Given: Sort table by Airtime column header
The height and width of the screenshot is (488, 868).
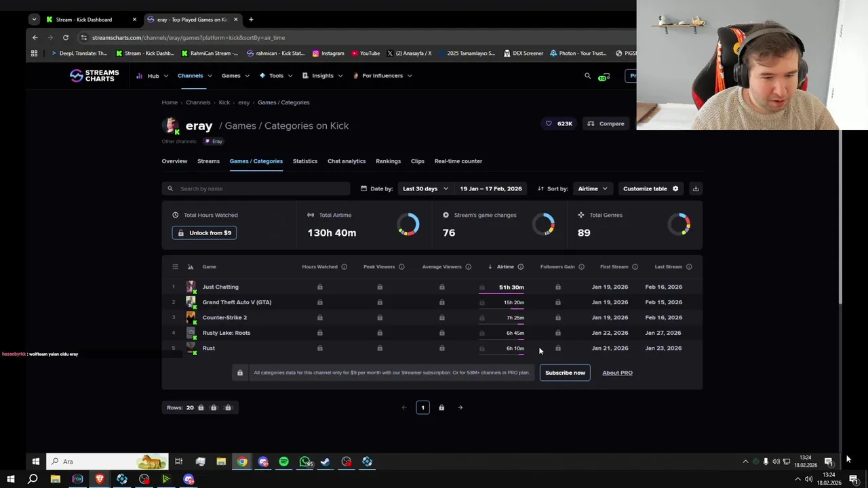Looking at the screenshot, I should 505,267.
